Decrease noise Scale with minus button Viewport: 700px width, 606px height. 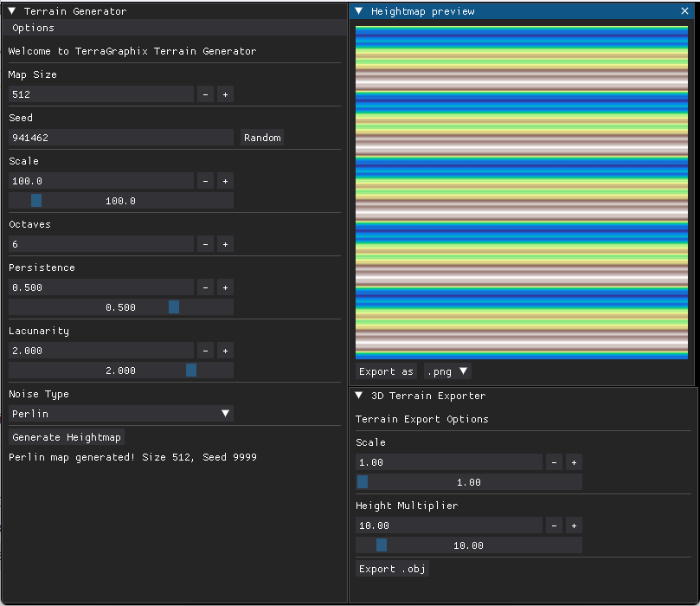pos(205,181)
